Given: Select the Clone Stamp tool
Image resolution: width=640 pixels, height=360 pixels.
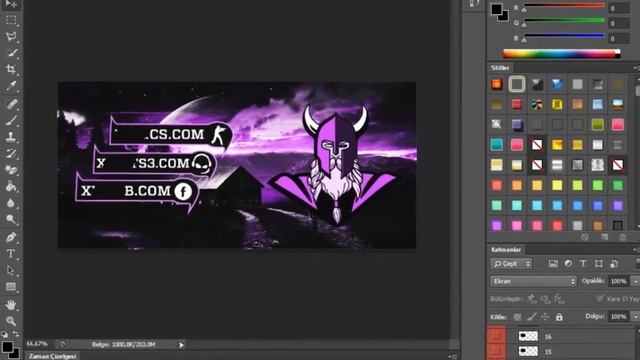Looking at the screenshot, I should [11, 137].
